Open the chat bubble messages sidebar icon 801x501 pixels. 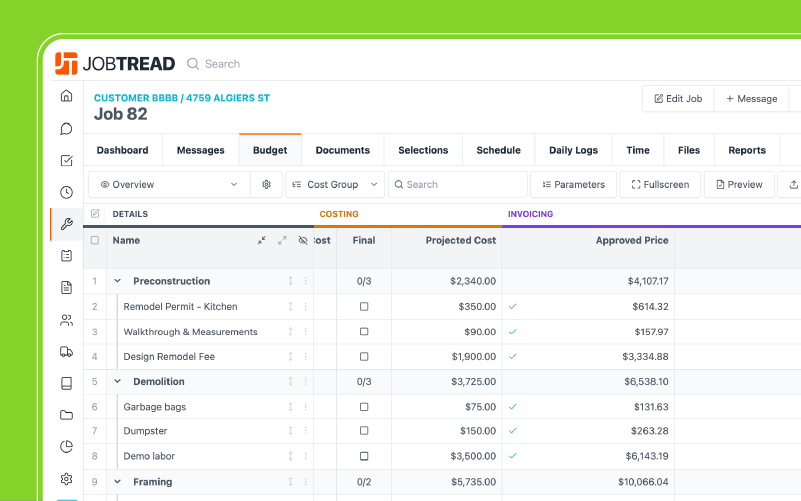point(66,128)
